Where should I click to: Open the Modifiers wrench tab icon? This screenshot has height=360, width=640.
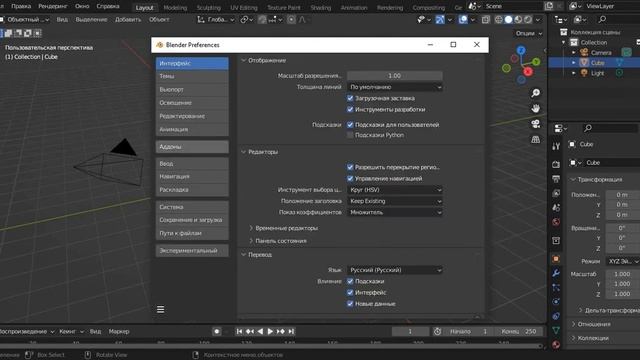pos(556,273)
